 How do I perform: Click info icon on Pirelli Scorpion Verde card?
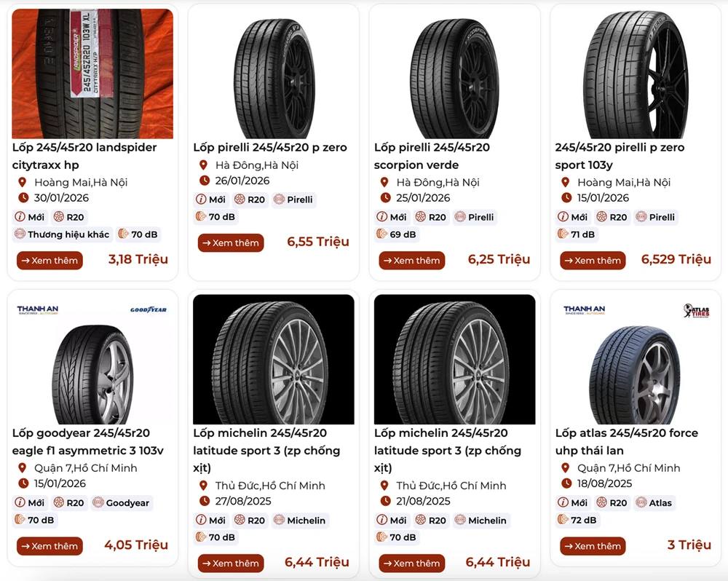pos(382,217)
